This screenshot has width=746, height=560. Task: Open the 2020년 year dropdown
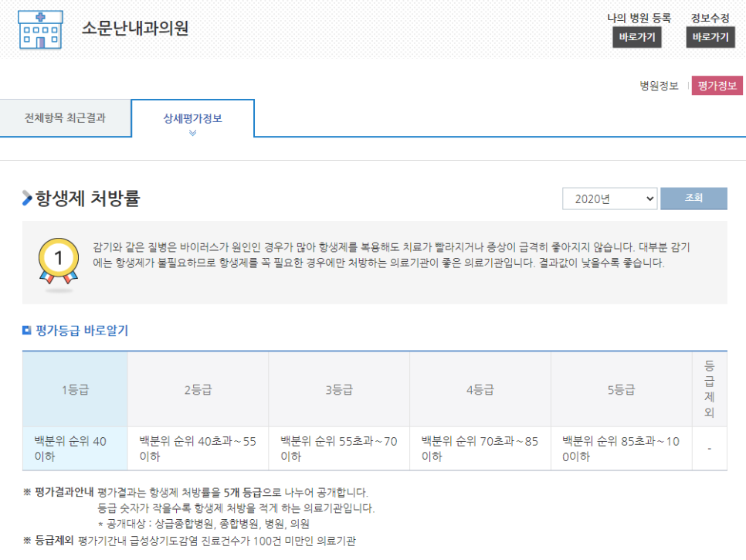[x=609, y=199]
